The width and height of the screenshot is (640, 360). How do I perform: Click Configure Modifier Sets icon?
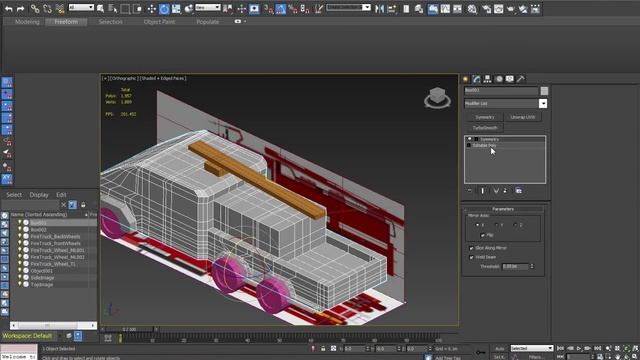click(x=518, y=191)
